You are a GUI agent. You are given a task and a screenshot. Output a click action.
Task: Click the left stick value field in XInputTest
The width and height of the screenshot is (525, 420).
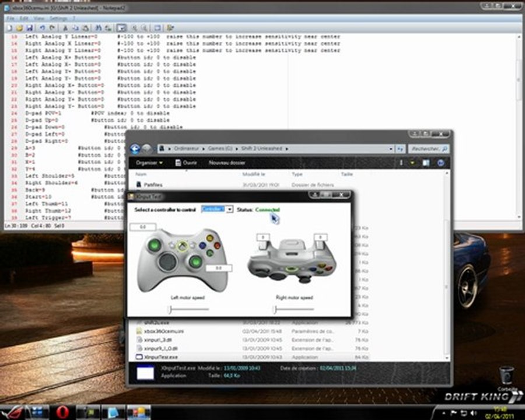point(143,227)
